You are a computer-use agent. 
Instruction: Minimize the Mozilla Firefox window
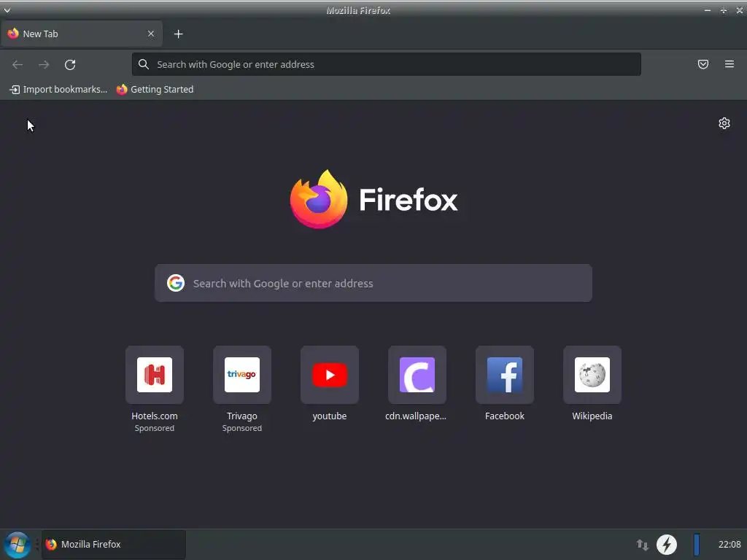coord(708,10)
